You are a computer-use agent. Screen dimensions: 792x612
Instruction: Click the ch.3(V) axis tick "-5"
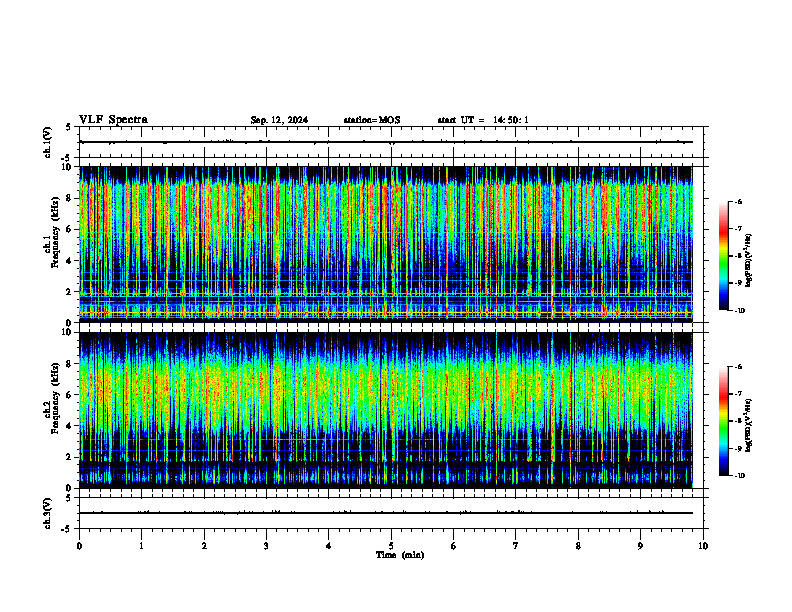click(x=67, y=529)
